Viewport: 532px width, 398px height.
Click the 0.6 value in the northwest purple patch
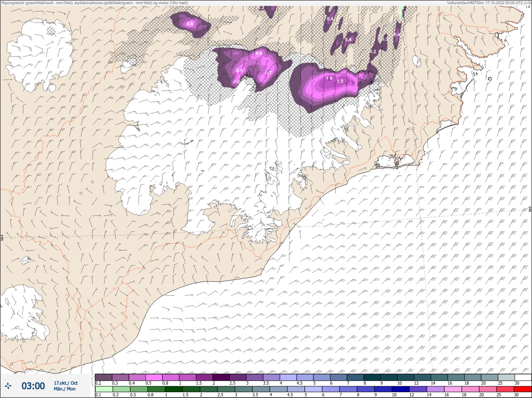pyautogui.click(x=190, y=24)
